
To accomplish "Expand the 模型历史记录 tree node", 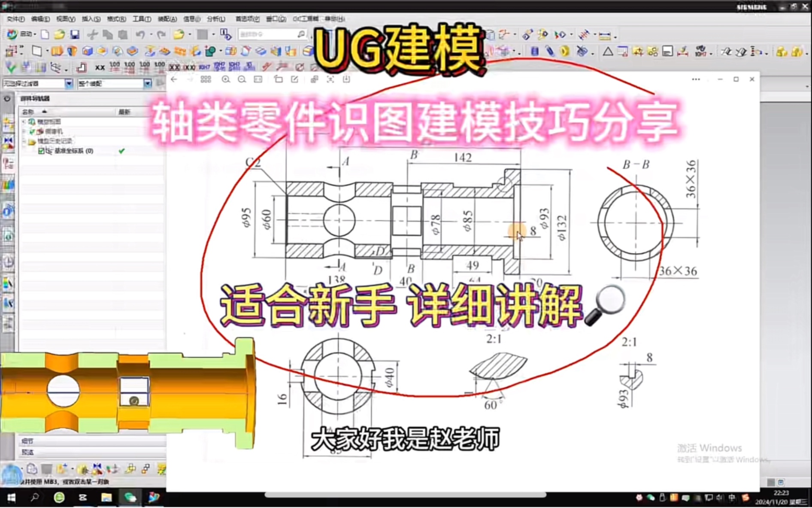I will (24, 140).
